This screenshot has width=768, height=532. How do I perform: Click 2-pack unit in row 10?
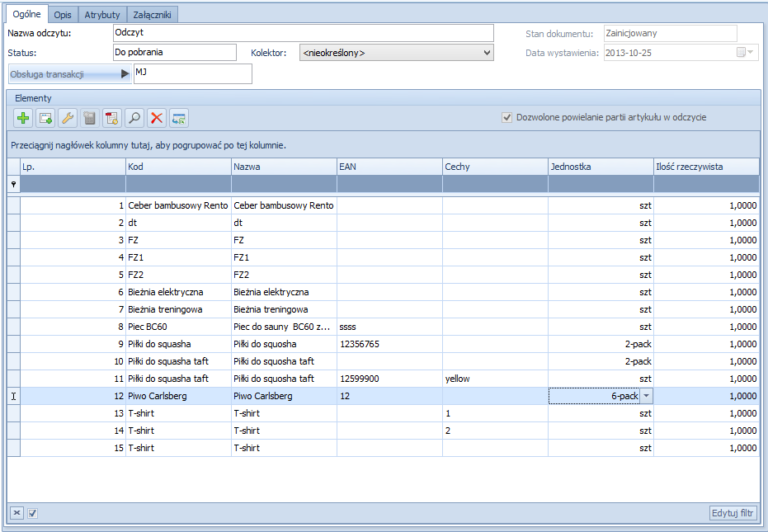(x=601, y=361)
